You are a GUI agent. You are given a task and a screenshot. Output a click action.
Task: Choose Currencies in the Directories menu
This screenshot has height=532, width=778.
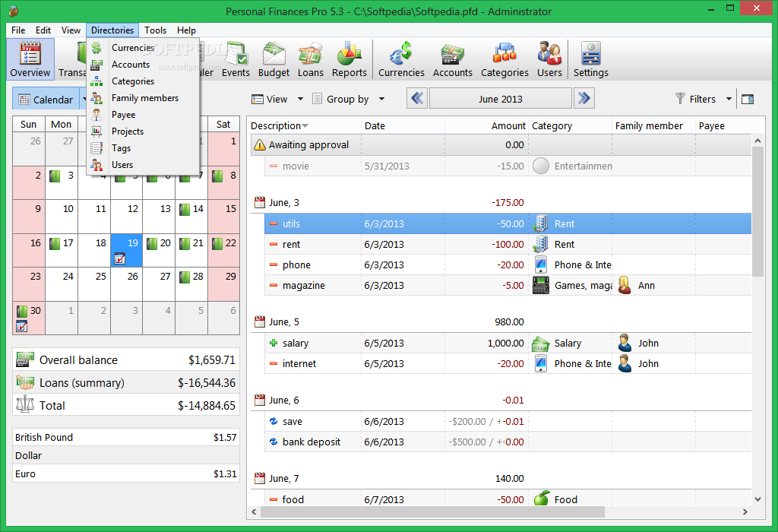[x=143, y=48]
